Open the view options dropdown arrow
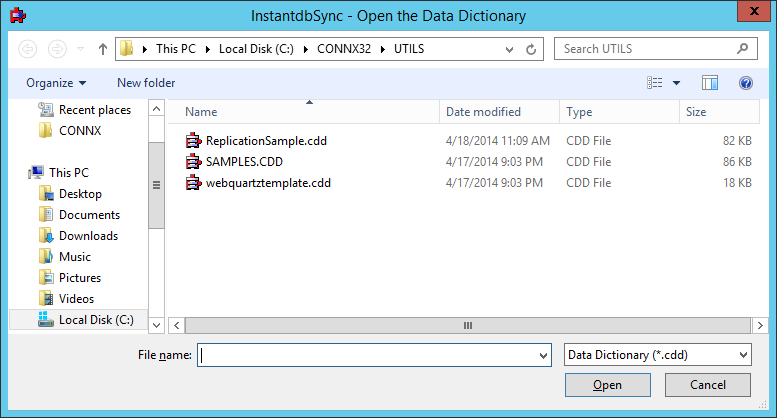 pos(676,83)
